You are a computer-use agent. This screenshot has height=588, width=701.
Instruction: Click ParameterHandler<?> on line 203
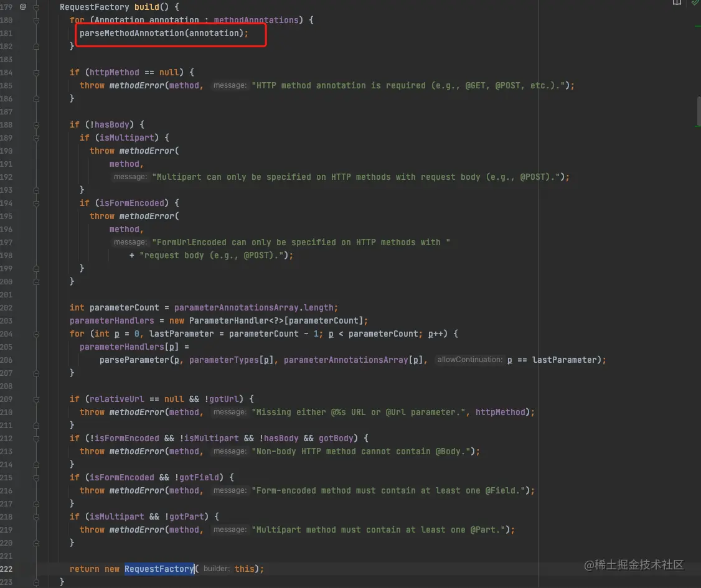[x=237, y=321]
